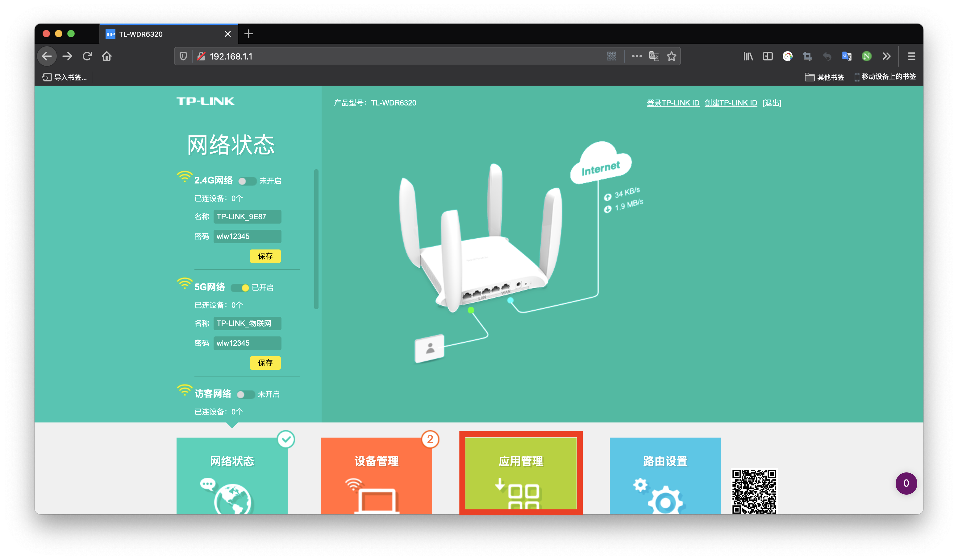Open the 其他书签 bookmarks folder
Screen dimensions: 958x560
click(825, 77)
